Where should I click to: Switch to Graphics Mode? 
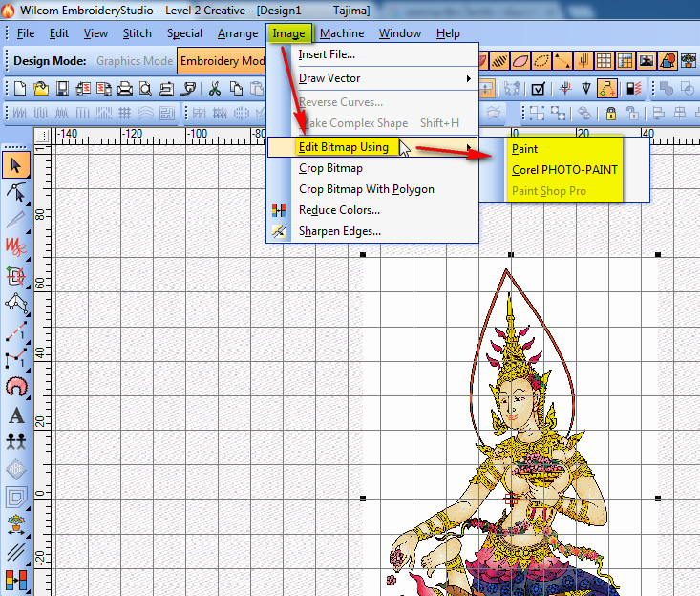135,61
